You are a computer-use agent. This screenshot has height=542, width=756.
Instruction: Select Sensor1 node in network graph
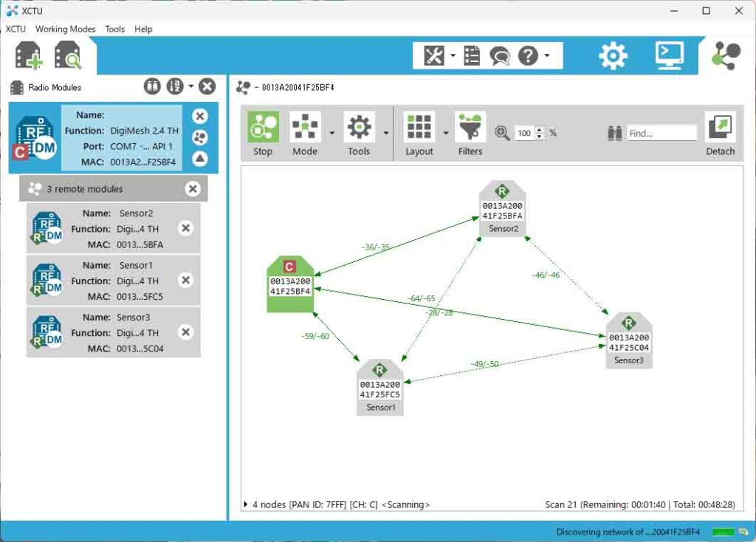380,387
